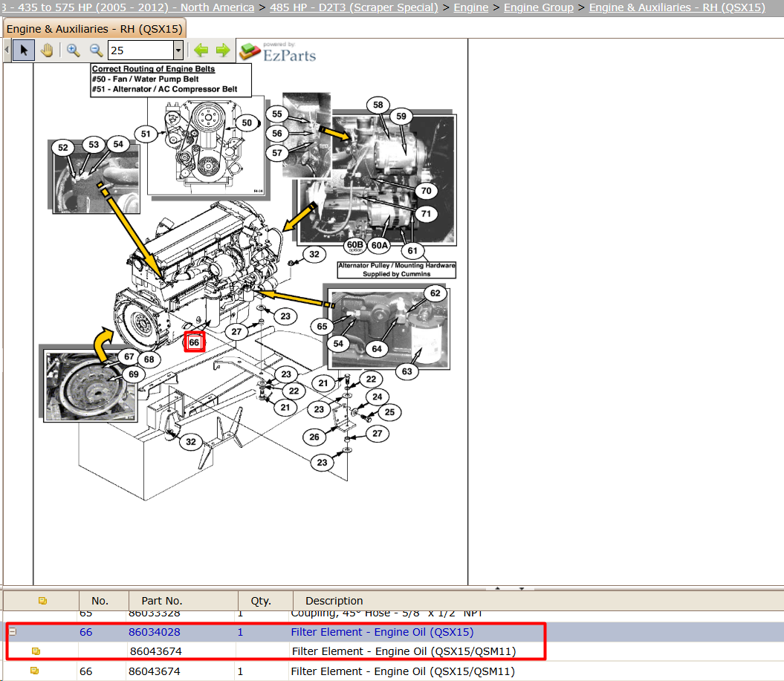Click callout 71 in diagram
784x681 pixels.
(x=426, y=214)
